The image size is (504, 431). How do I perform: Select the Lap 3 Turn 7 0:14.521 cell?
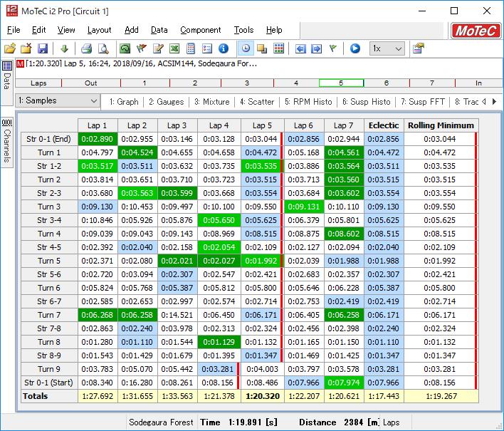[x=177, y=315]
